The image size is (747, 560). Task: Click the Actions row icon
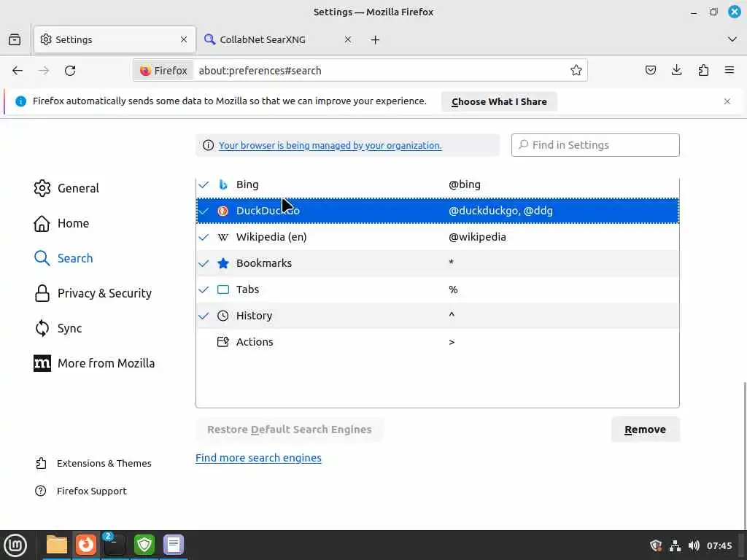point(223,342)
